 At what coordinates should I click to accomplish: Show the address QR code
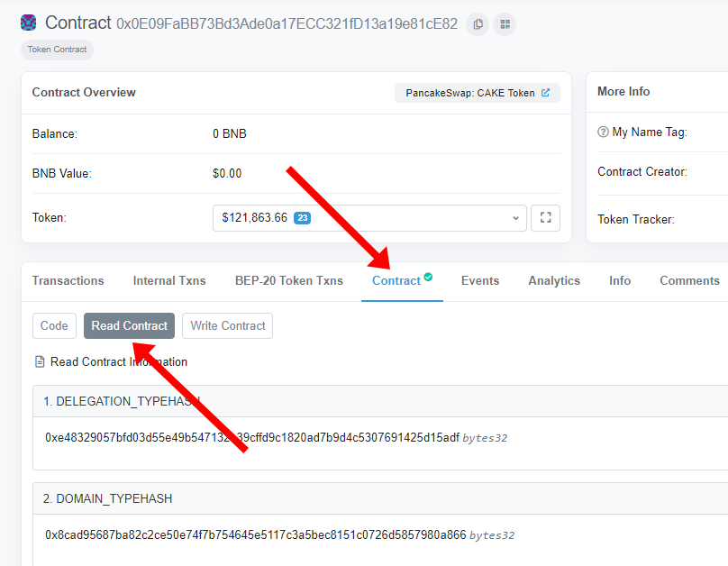(x=505, y=23)
